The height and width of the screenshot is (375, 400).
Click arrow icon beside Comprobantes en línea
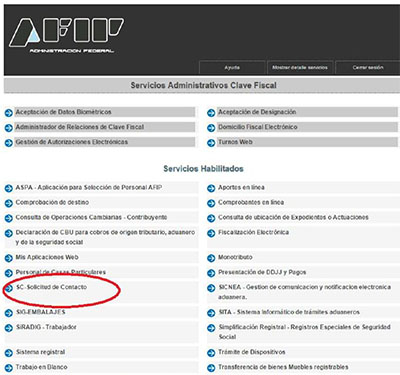pyautogui.click(x=211, y=203)
